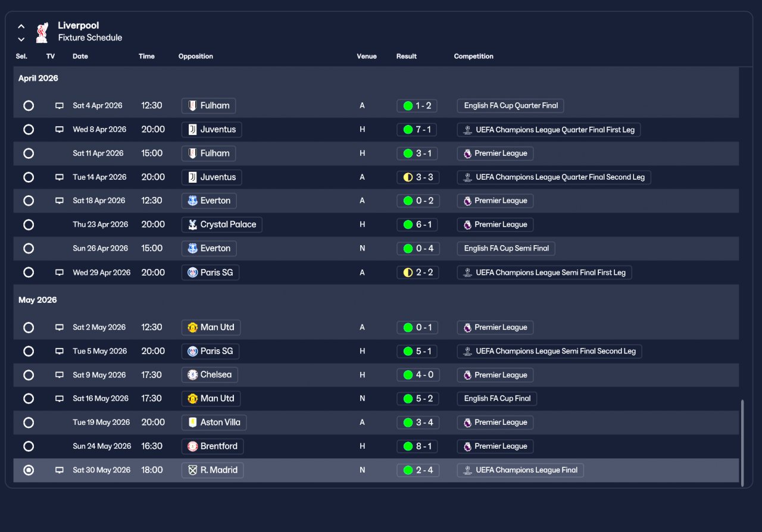Viewport: 762px width, 532px height.
Task: Sort fixtures by Date column header
Action: (80, 57)
